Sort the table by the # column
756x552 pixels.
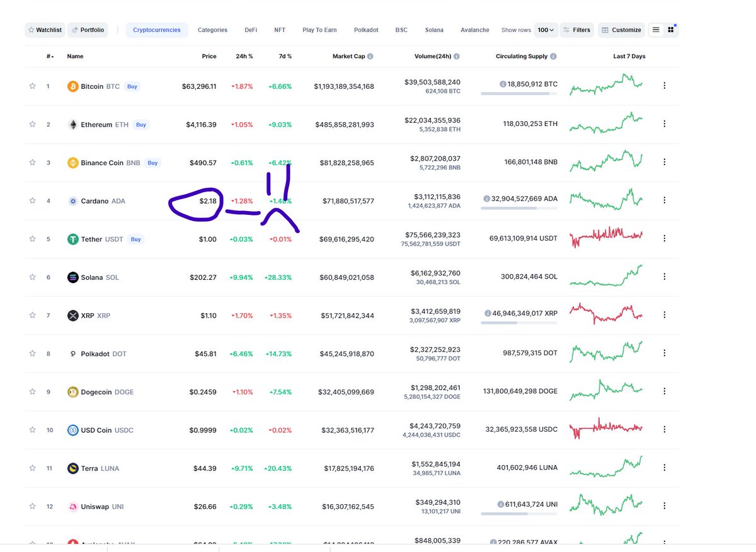click(x=50, y=56)
